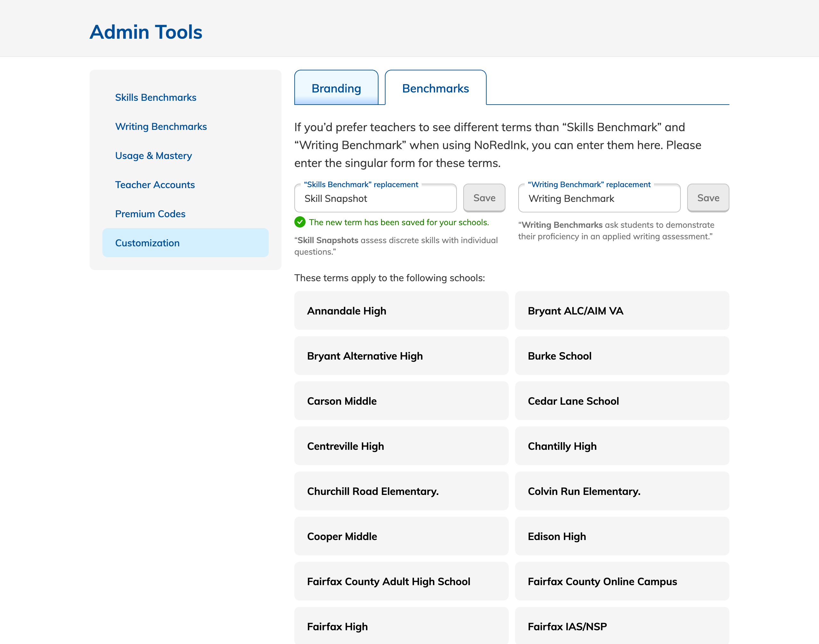This screenshot has width=819, height=644.
Task: Select Customization in sidebar
Action: pyautogui.click(x=147, y=243)
